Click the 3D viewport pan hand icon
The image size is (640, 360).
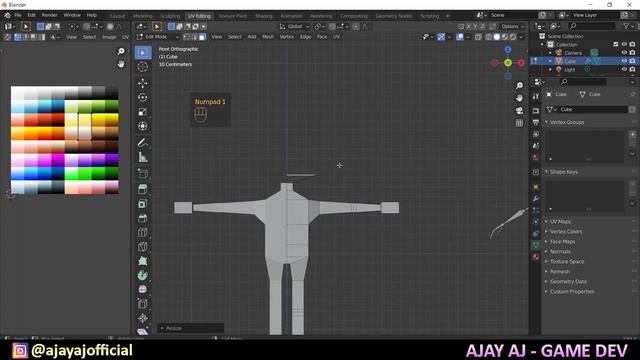click(x=519, y=98)
